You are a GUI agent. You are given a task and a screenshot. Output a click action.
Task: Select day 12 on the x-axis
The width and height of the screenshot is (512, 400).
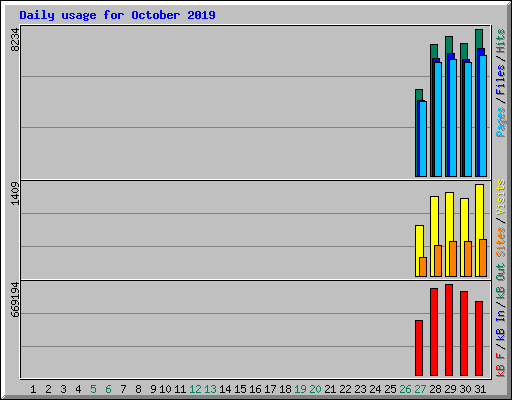(x=195, y=389)
